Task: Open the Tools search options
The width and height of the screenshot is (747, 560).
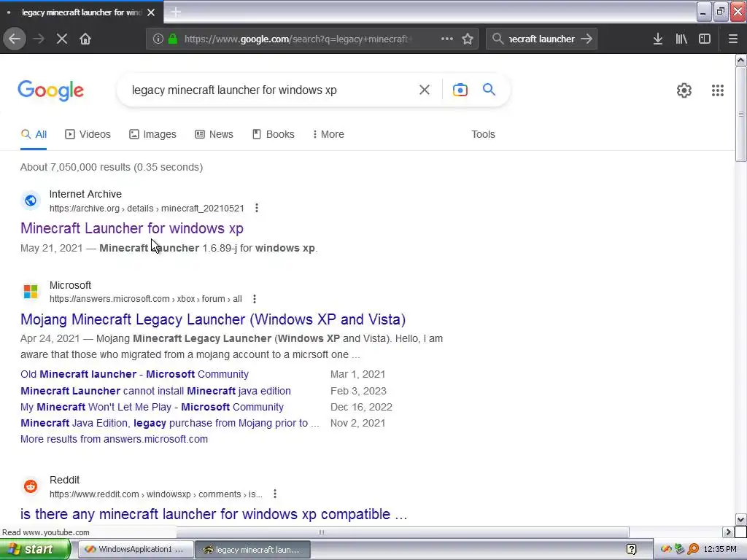Action: 483,134
